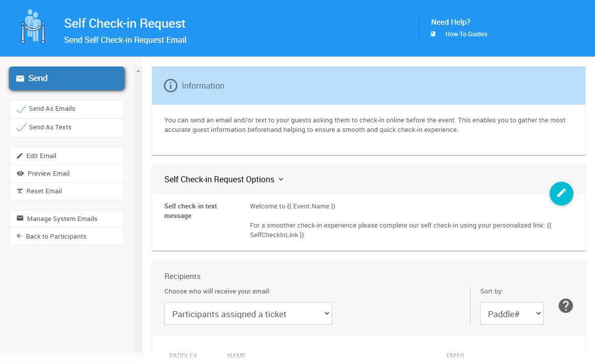This screenshot has height=364, width=595.
Task: Click the Preview Email menu item
Action: pos(48,174)
